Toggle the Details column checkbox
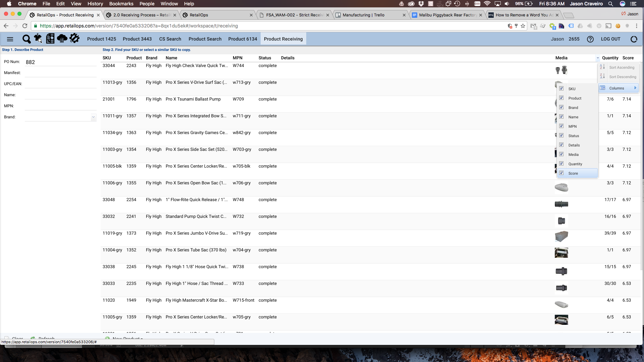The image size is (644, 362). point(561,145)
